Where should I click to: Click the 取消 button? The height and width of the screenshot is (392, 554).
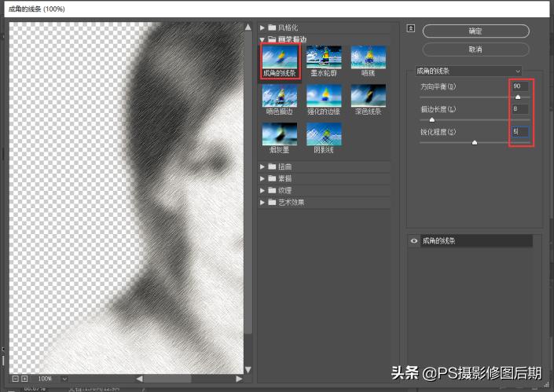point(475,49)
